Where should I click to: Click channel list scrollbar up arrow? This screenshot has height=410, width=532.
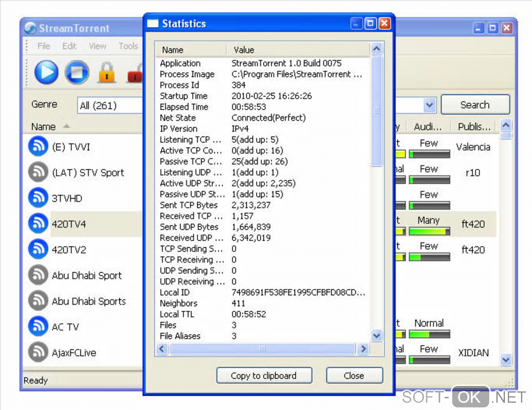coord(506,126)
